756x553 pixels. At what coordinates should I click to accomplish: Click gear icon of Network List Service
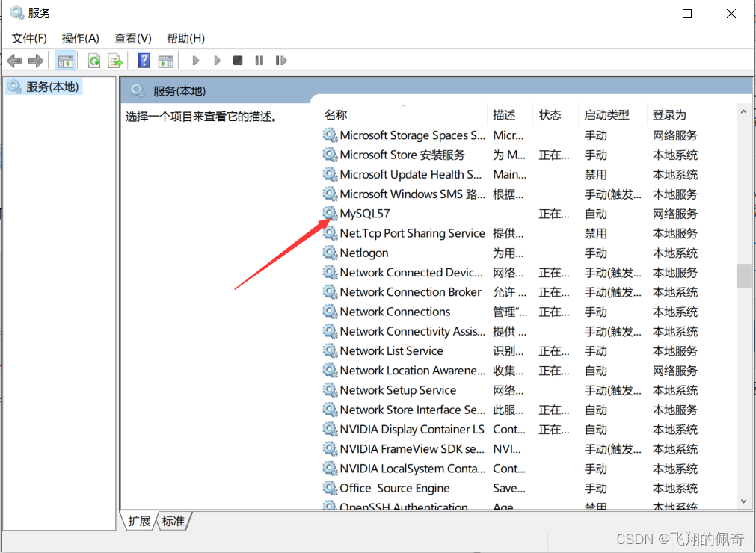tap(330, 350)
